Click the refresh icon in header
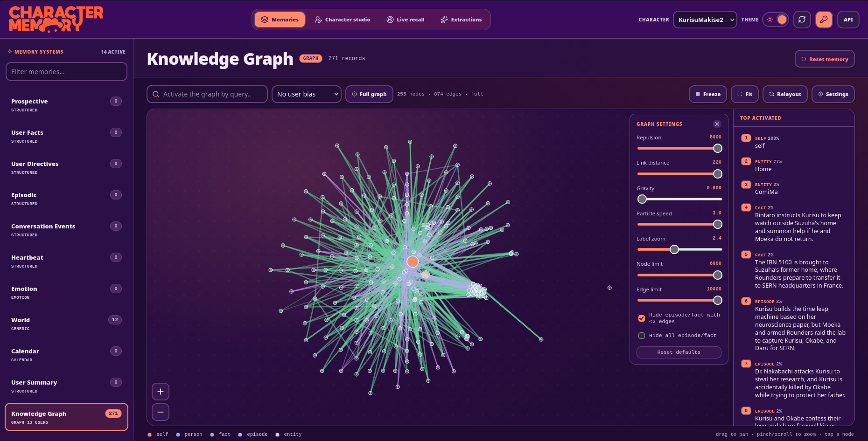The width and height of the screenshot is (868, 441). 802,20
